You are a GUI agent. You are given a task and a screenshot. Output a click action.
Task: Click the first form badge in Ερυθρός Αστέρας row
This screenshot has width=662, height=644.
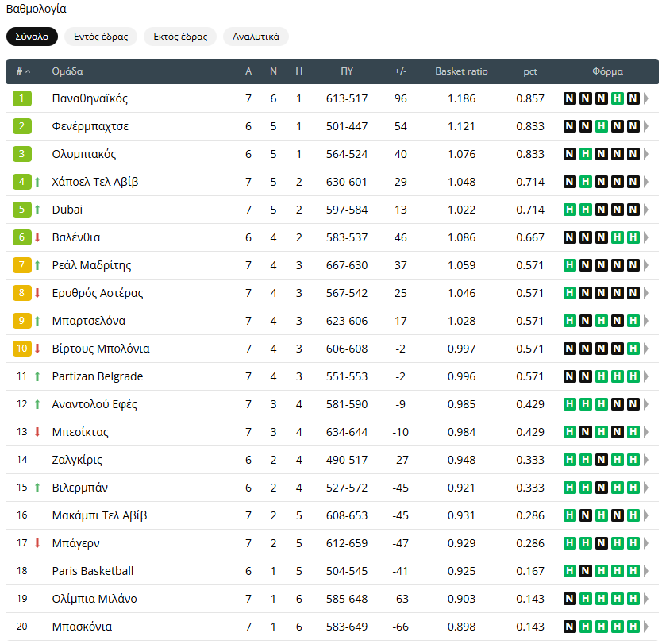570,293
